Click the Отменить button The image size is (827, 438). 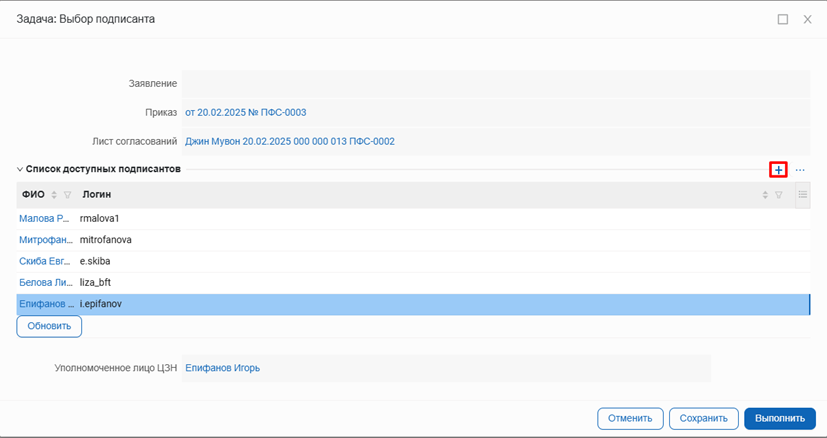[x=630, y=418]
